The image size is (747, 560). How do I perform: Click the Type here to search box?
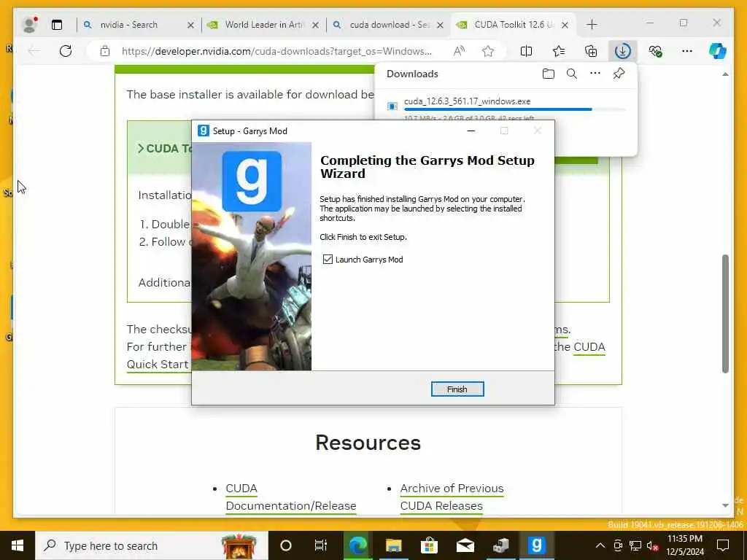152,545
